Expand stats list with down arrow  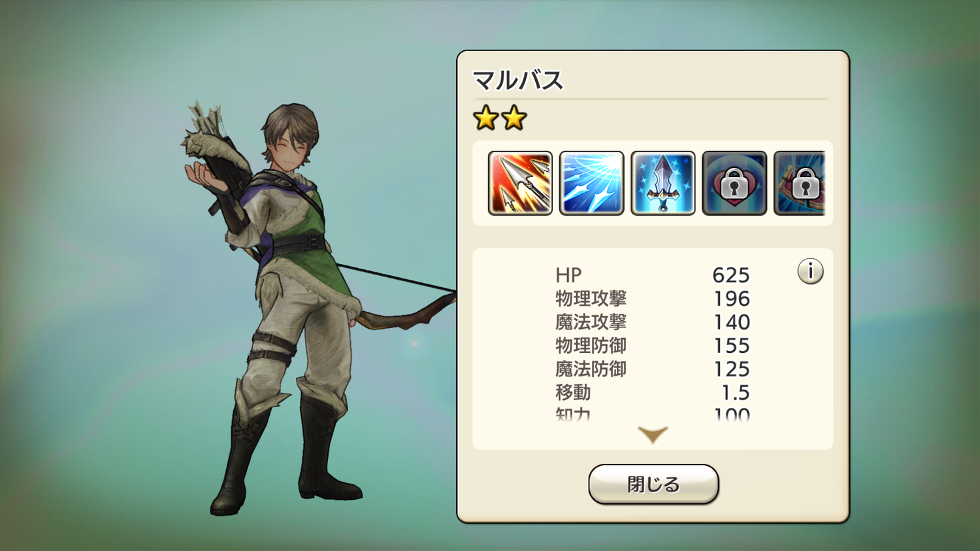click(653, 434)
